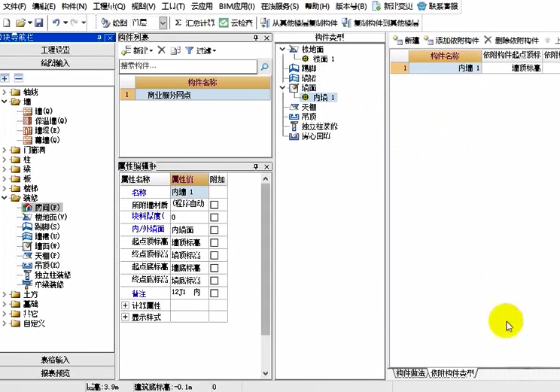Image resolution: width=560 pixels, height=392 pixels.
Task: Click the Save icon in the toolbar
Action: [x=38, y=23]
